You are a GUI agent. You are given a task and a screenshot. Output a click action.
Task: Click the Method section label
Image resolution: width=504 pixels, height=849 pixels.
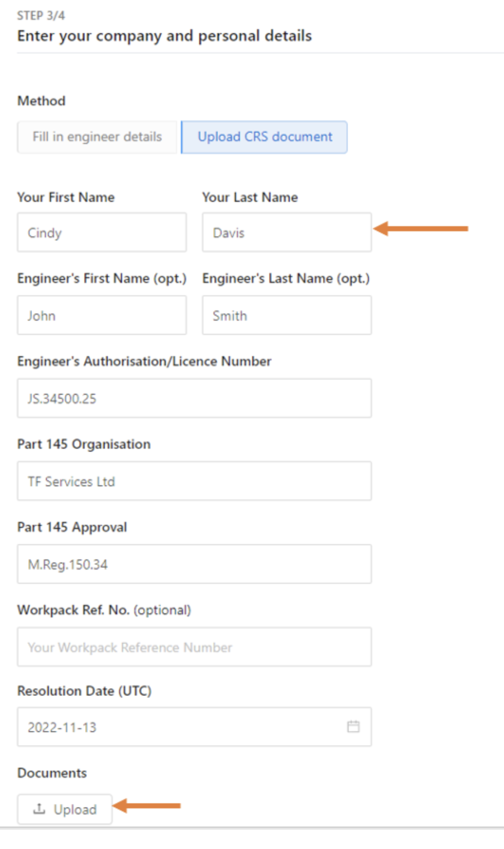click(41, 101)
